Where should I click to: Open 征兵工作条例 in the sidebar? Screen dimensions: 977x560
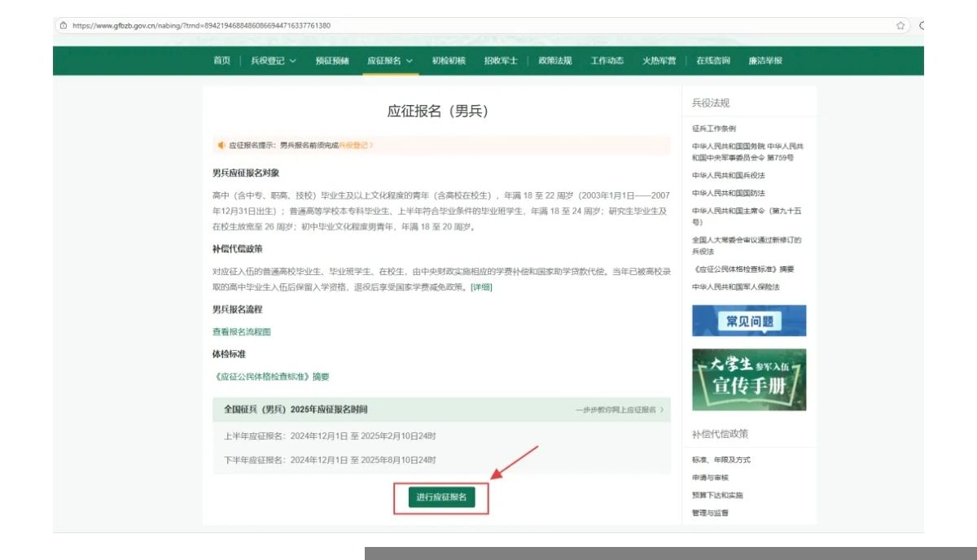(x=713, y=129)
